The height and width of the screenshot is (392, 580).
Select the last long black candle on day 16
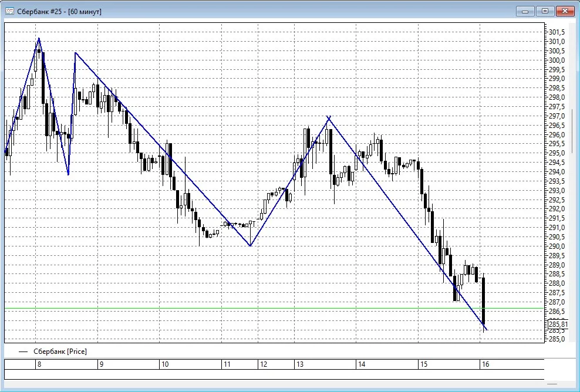tap(484, 301)
